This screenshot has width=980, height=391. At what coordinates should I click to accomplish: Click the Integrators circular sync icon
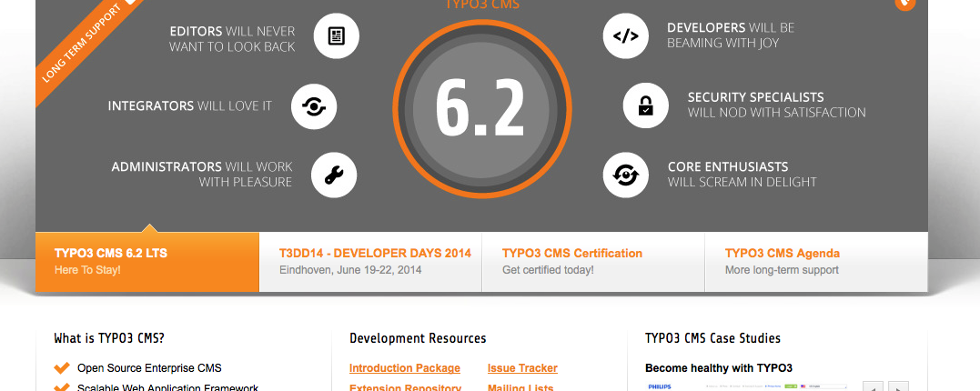point(314,106)
